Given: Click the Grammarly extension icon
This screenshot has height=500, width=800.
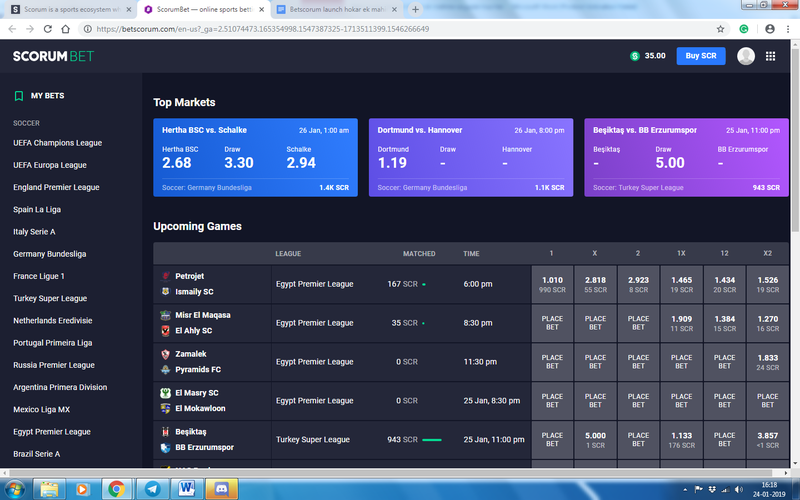Looking at the screenshot, I should (744, 29).
